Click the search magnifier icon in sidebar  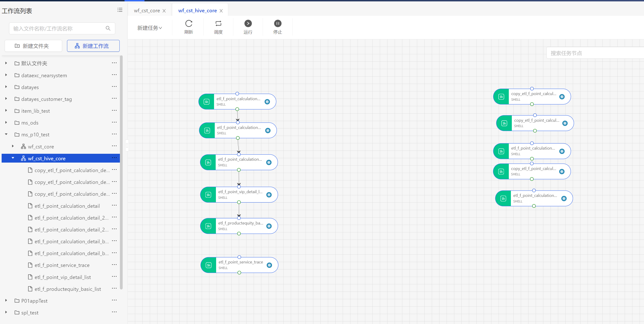click(x=108, y=29)
